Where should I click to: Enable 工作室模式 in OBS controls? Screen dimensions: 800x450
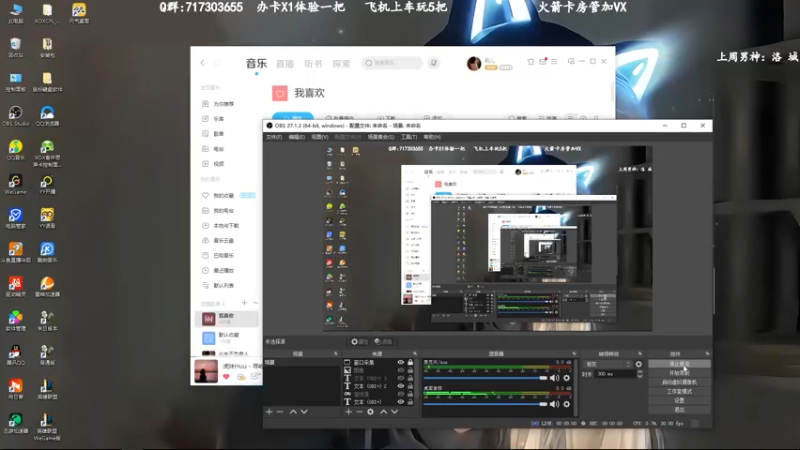coord(679,391)
